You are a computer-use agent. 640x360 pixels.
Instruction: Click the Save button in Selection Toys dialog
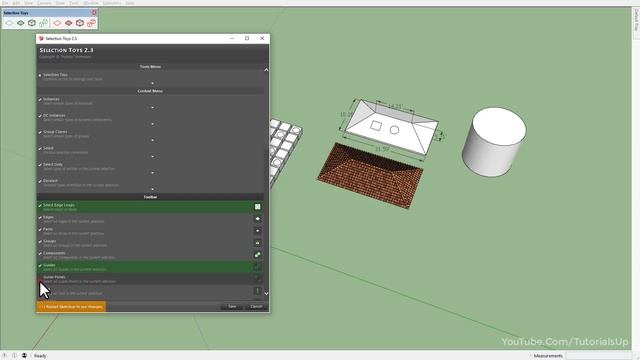[232, 307]
